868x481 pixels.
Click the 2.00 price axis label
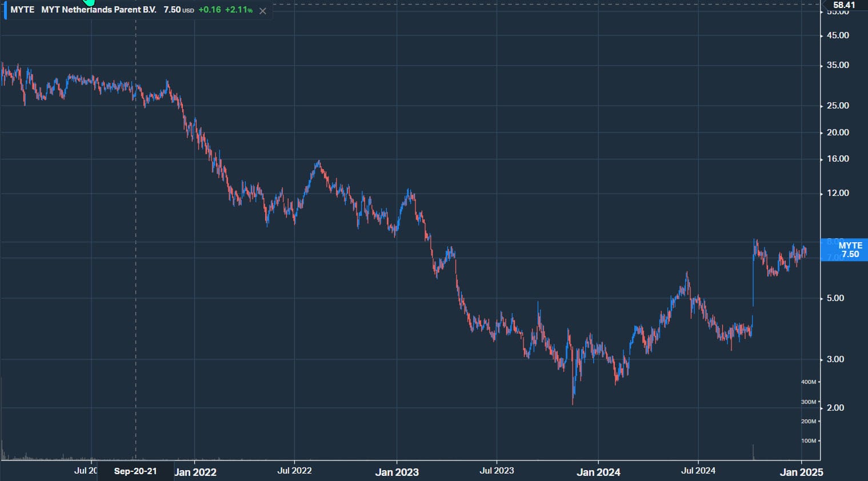click(x=835, y=408)
